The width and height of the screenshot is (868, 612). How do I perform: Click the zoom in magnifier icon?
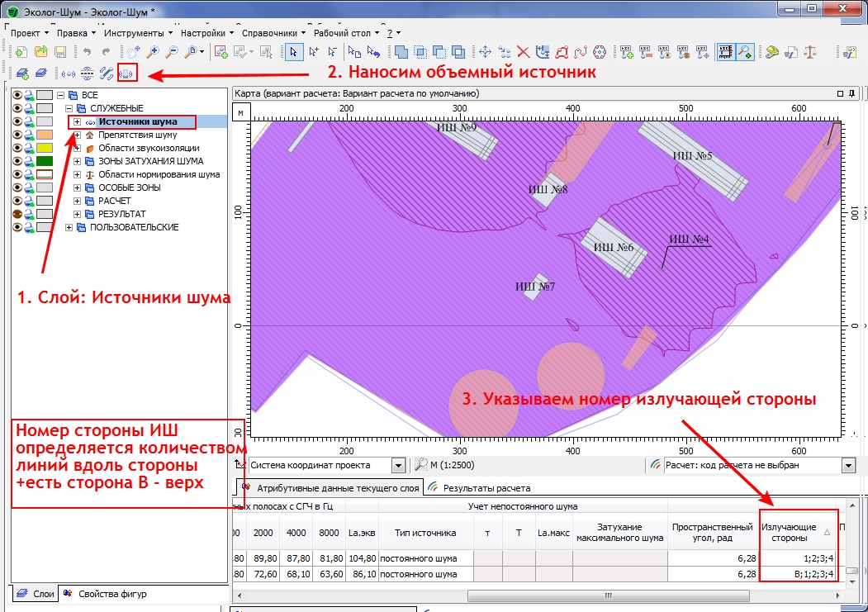tap(153, 52)
